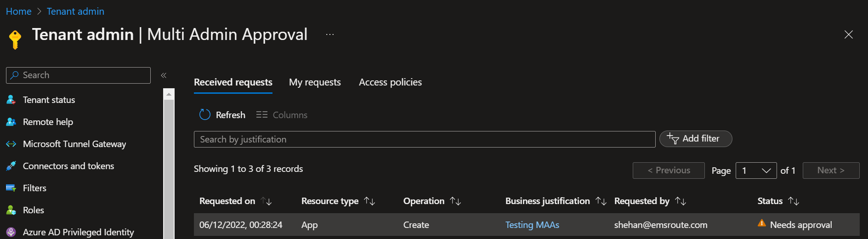Click Connectors and tokens menu label
The height and width of the screenshot is (239, 868).
point(68,166)
